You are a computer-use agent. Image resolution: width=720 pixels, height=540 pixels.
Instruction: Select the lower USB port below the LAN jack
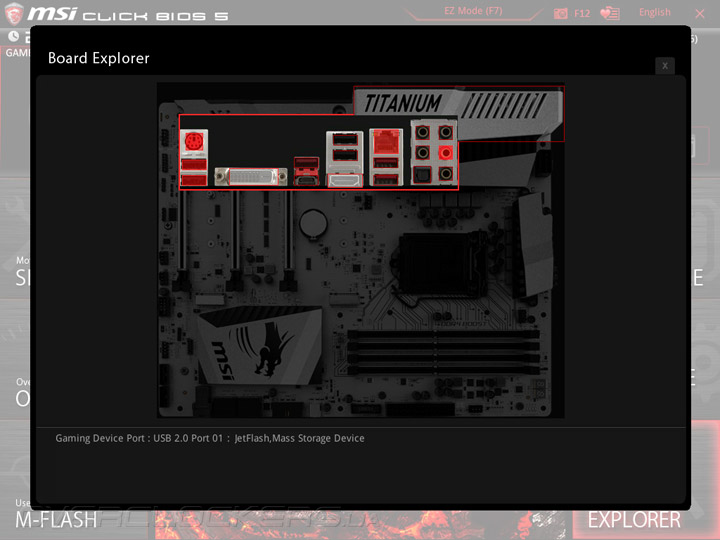[x=386, y=179]
